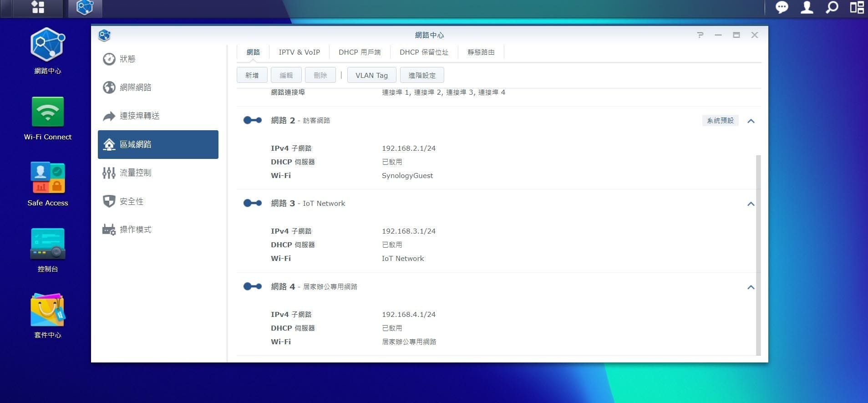Open the user account options icon
The image size is (868, 403).
point(807,7)
